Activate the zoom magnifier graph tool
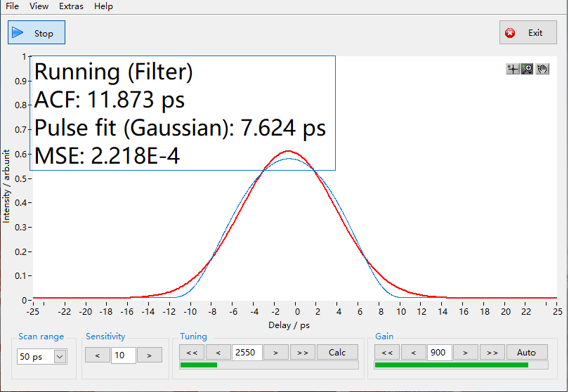The image size is (569, 392). click(528, 69)
